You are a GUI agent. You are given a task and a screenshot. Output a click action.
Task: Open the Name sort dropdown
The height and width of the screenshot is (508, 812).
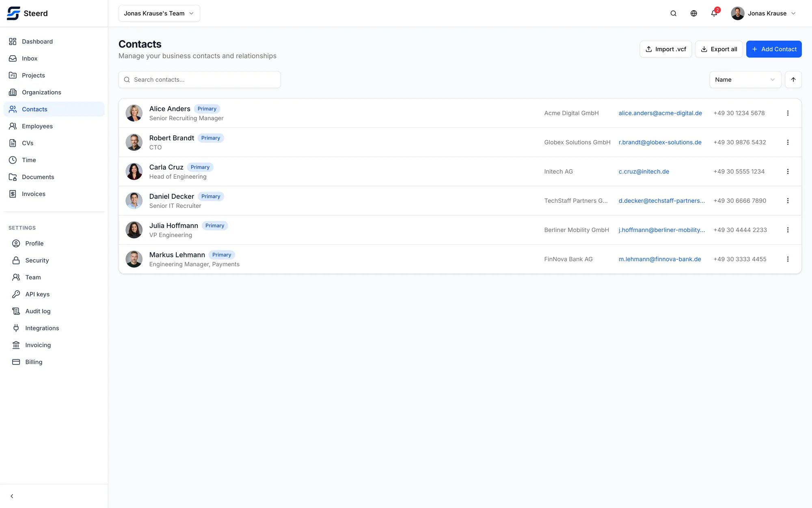(745, 80)
